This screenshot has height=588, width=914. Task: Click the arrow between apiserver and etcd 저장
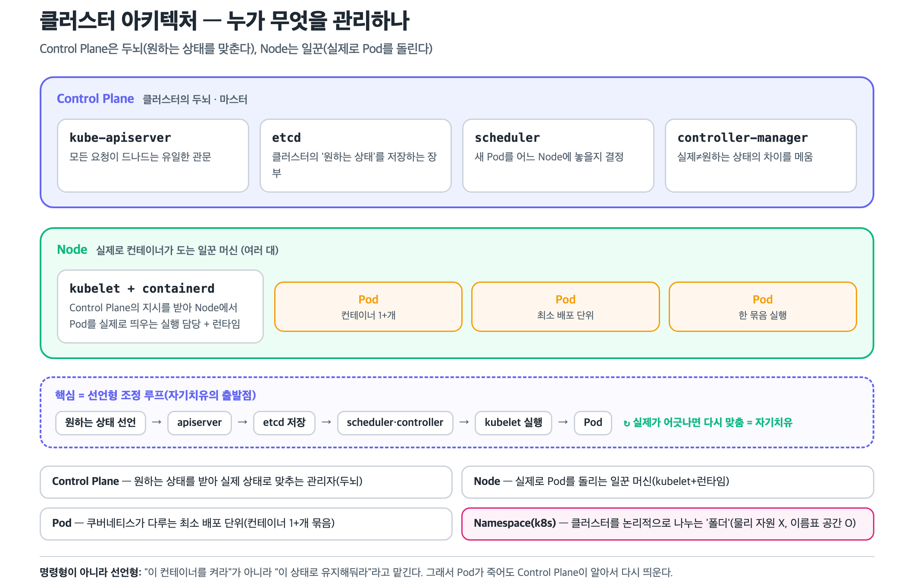[x=243, y=422]
